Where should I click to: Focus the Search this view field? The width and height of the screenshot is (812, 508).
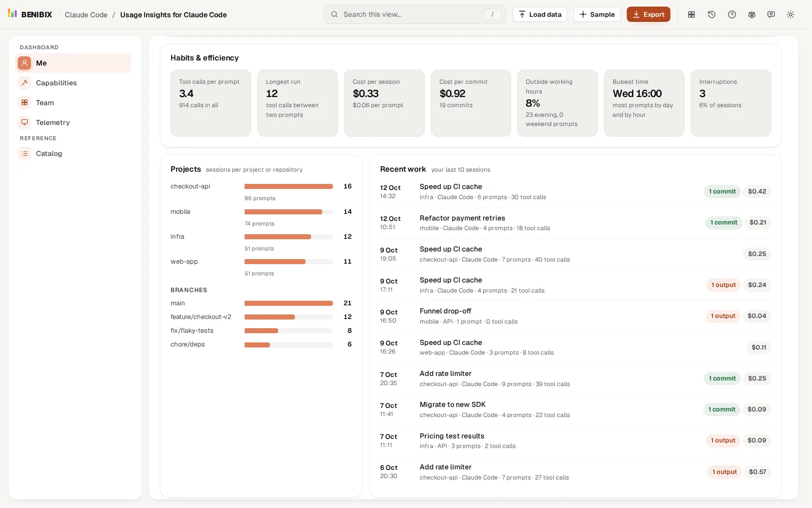[x=415, y=14]
